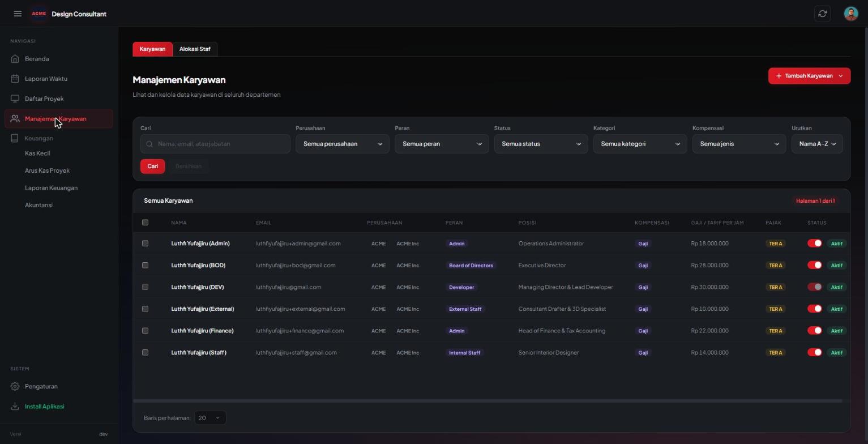868x444 pixels.
Task: Click the Tambah Karyawan button
Action: pos(809,76)
